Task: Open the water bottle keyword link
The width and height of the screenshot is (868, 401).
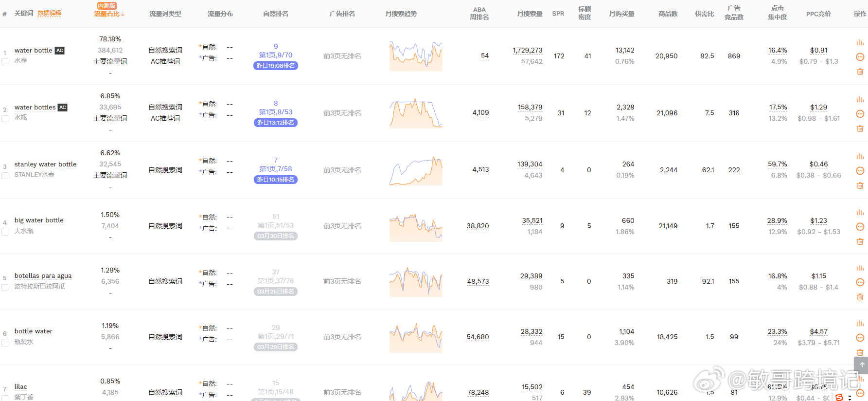Action: point(33,51)
